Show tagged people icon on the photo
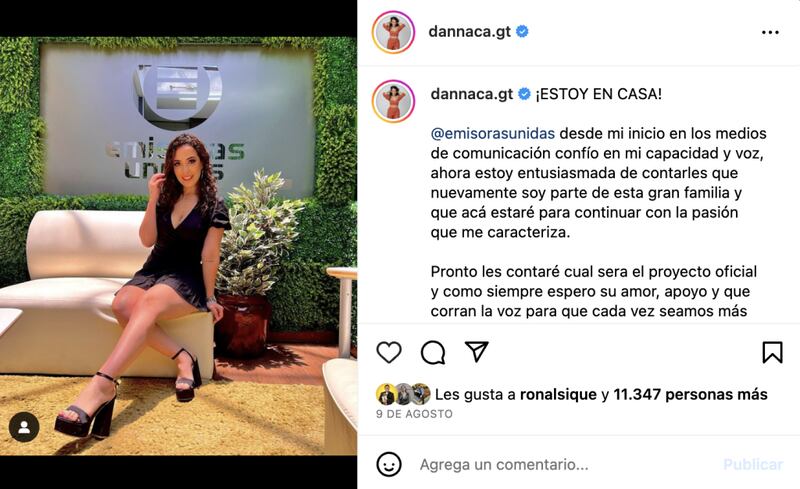 tap(24, 427)
